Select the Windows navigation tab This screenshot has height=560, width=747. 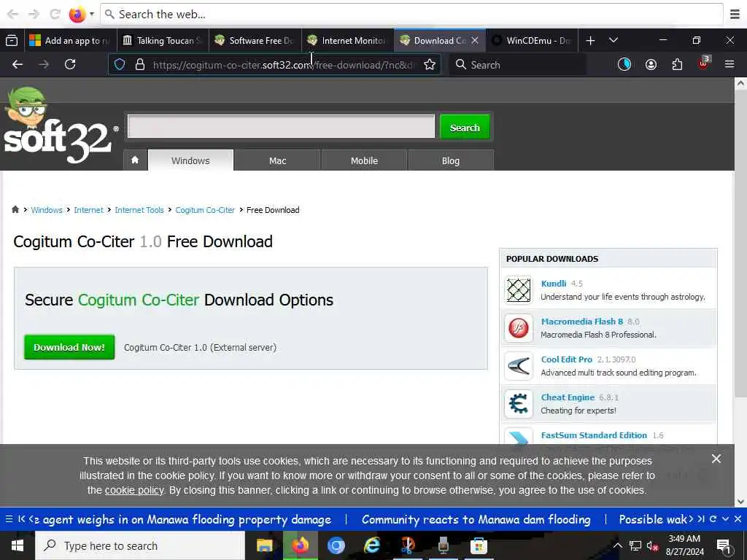pyautogui.click(x=190, y=160)
